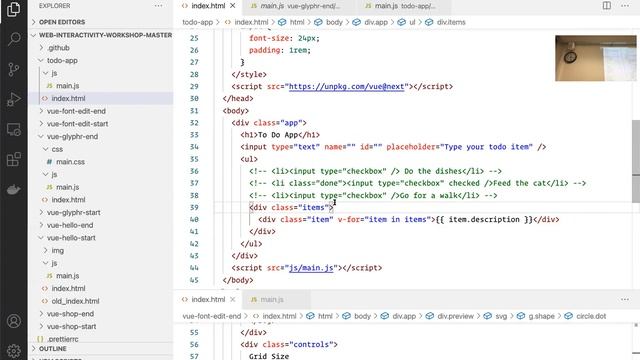The width and height of the screenshot is (640, 360).
Task: Open the Source Control view
Action: (x=13, y=69)
